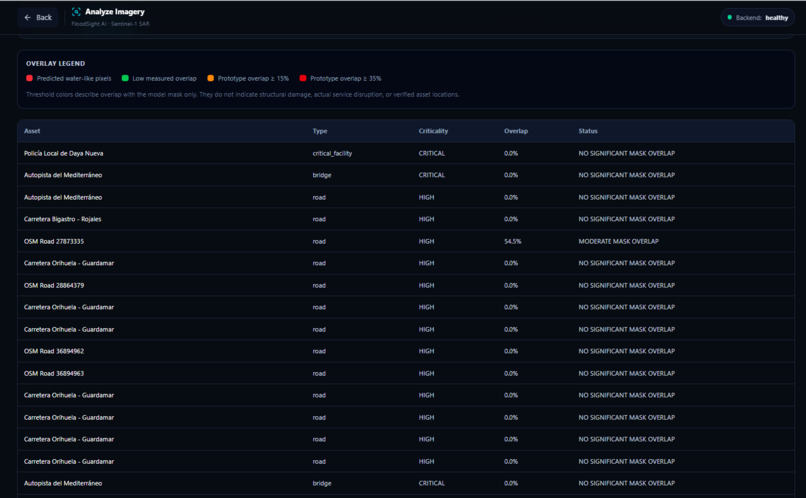Click the Low measured overlap legend label
Screen dimensions: 806x498
click(164, 78)
